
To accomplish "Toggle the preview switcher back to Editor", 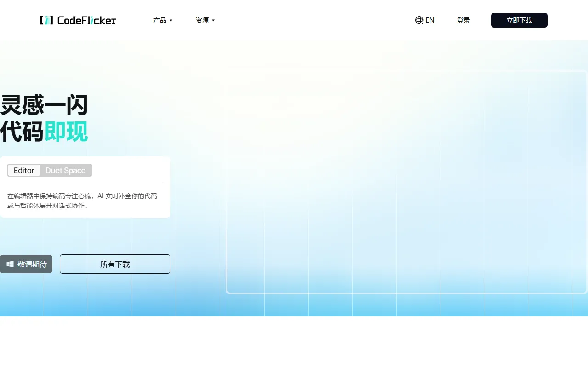I will (x=23, y=170).
